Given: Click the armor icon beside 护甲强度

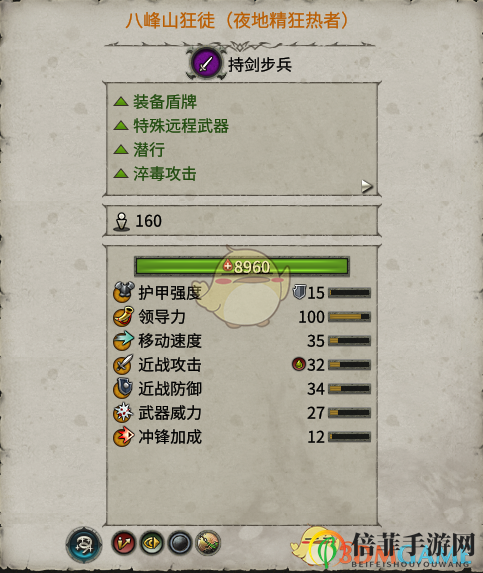Looking at the screenshot, I should click(123, 292).
